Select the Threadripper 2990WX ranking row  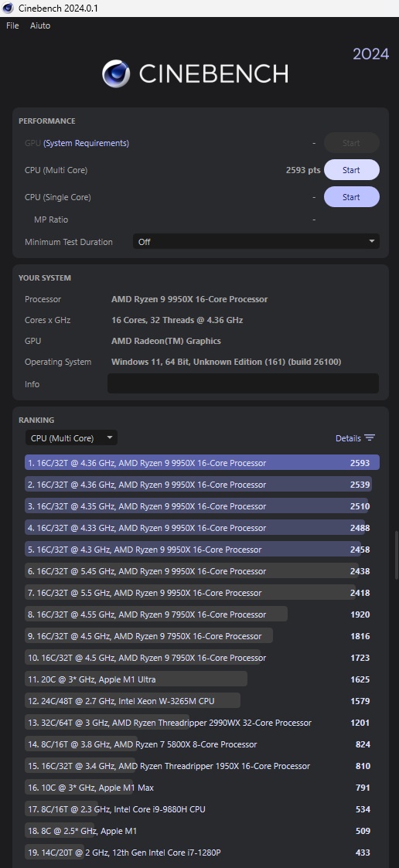[203, 723]
